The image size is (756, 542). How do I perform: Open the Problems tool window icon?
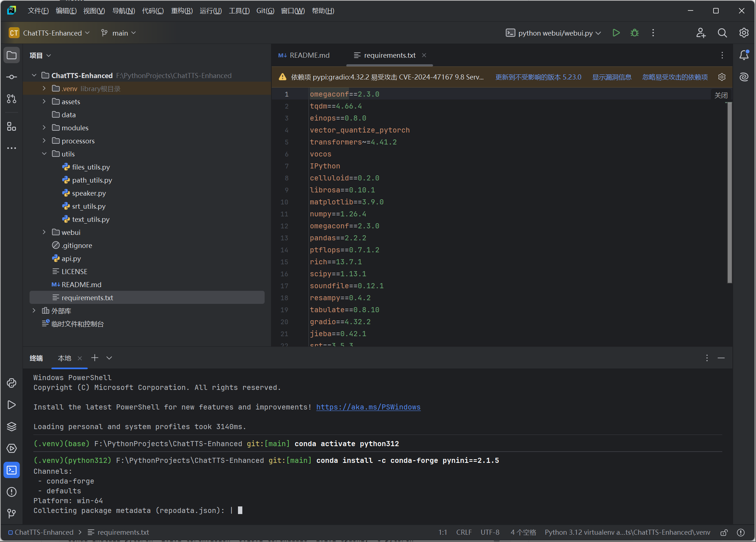[12, 492]
